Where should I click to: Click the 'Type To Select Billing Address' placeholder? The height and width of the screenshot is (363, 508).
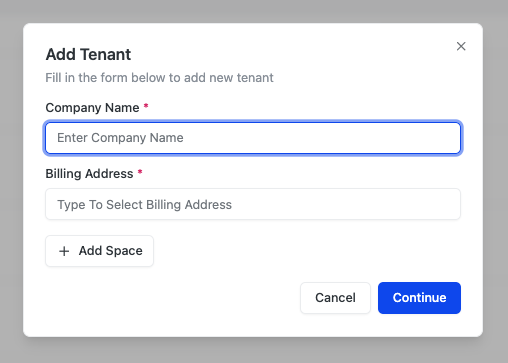144,205
